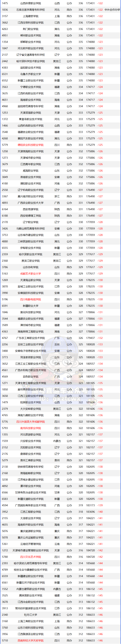Select 辽宁省交通高等专科学校
The width and height of the screenshot is (121, 644).
(x=31, y=55)
